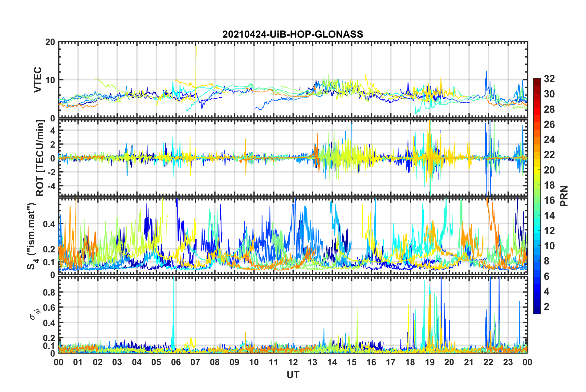
Task: Click the 20 tick on the VTEC axis
Action: [x=50, y=42]
